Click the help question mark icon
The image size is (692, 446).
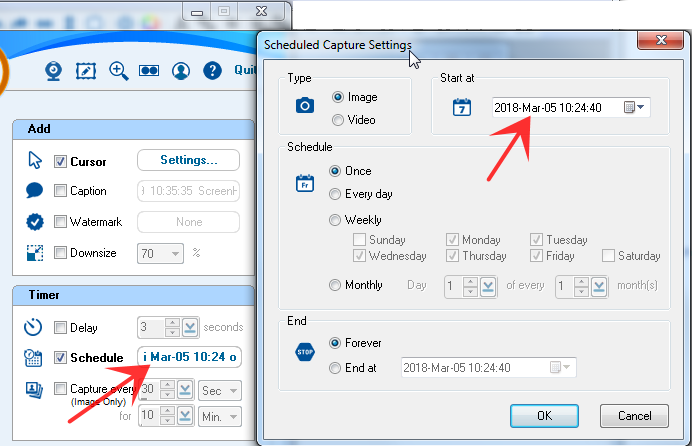pyautogui.click(x=212, y=70)
